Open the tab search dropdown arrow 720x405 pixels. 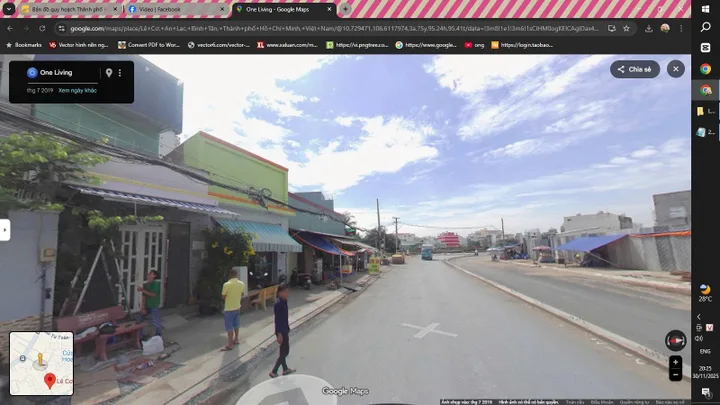click(9, 9)
